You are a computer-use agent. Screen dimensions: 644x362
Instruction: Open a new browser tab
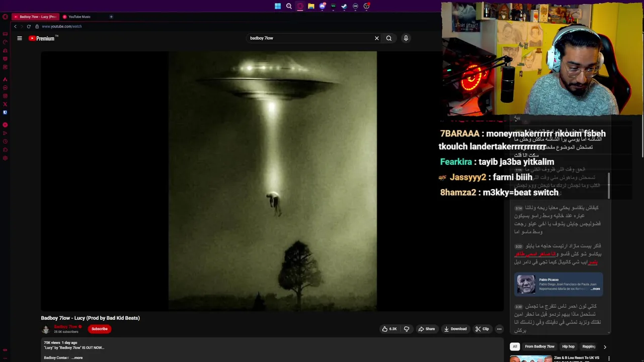coord(111,17)
